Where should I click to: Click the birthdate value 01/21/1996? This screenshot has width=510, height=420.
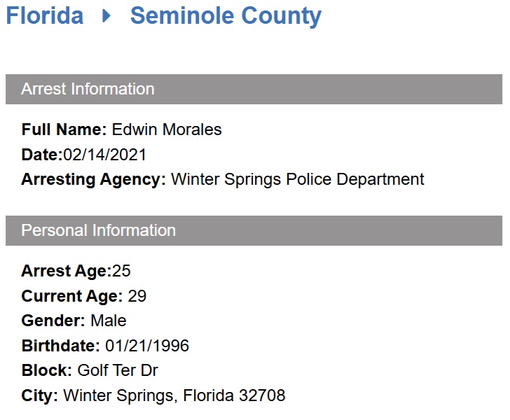click(x=147, y=346)
